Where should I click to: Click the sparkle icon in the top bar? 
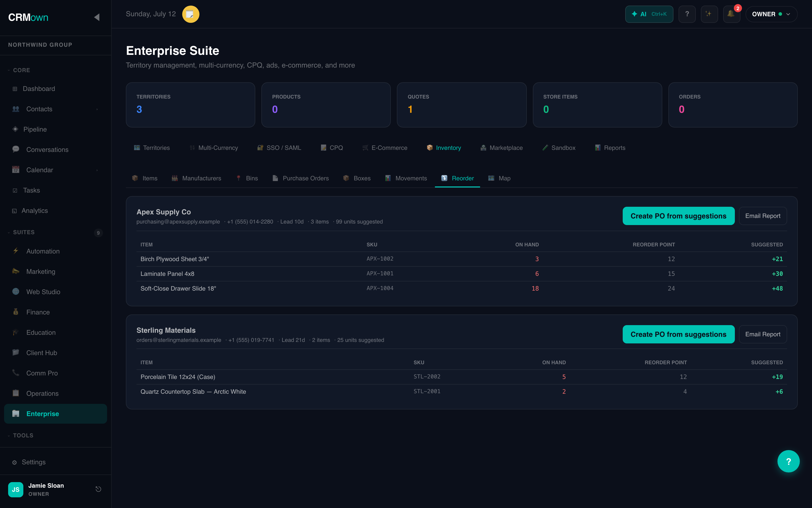point(709,14)
